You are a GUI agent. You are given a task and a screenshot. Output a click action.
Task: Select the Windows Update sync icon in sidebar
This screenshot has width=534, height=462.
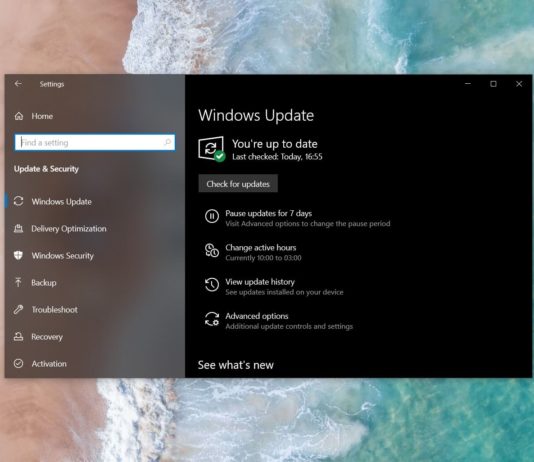(18, 201)
